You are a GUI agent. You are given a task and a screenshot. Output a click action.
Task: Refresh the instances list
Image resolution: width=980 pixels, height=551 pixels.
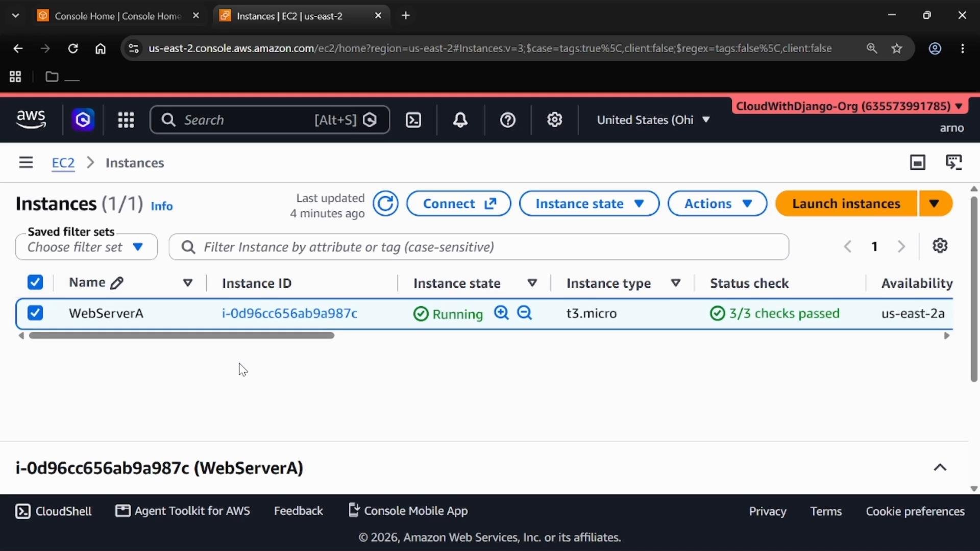[x=385, y=204]
